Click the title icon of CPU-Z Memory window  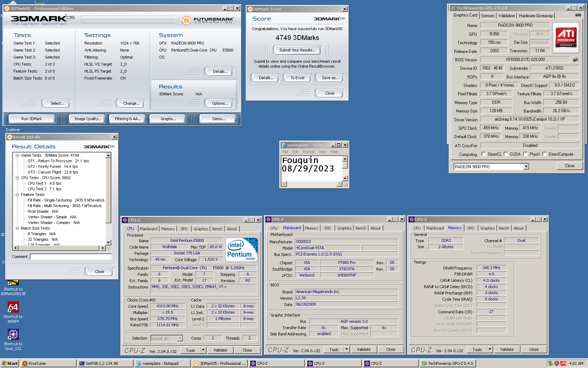[412, 219]
